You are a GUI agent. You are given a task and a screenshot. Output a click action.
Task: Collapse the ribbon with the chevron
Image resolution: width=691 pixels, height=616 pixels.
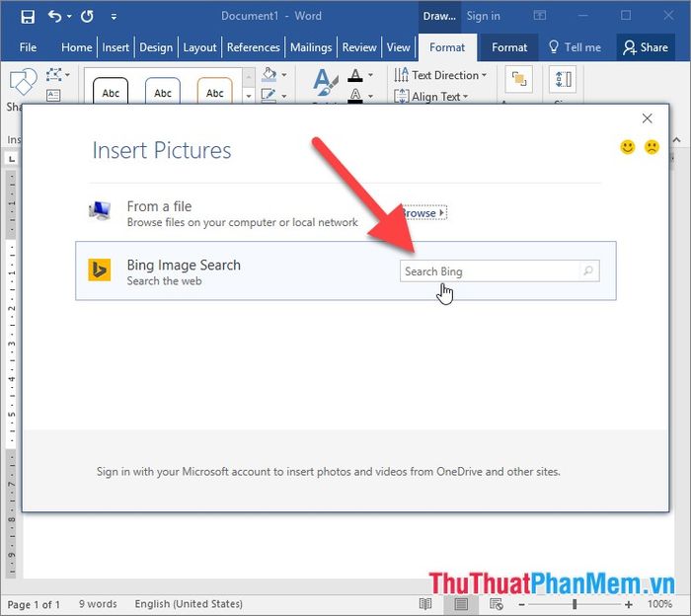(x=677, y=139)
